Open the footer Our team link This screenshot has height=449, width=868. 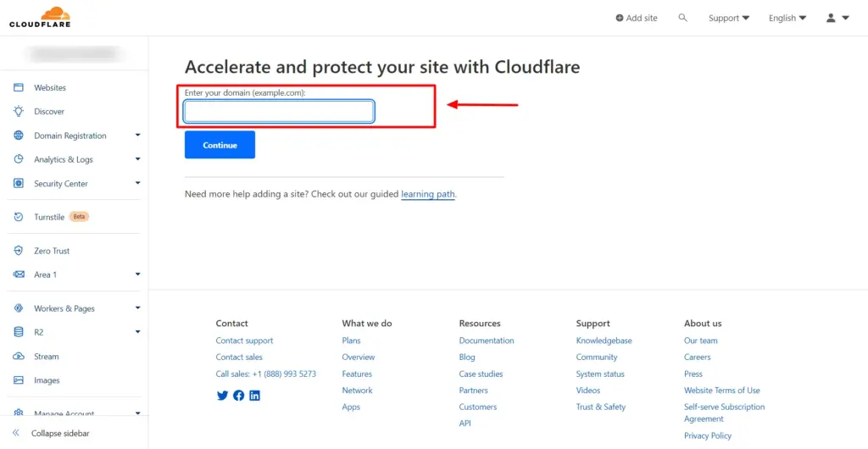point(701,341)
